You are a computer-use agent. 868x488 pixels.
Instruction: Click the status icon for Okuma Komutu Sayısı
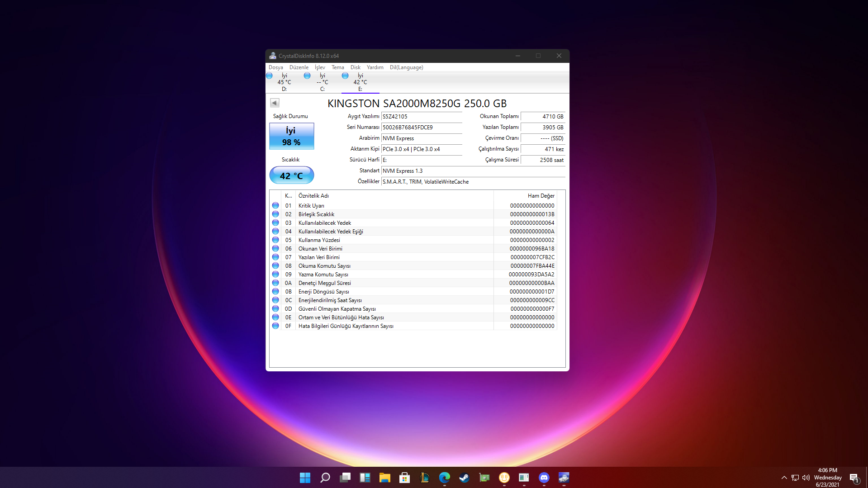[x=275, y=265]
